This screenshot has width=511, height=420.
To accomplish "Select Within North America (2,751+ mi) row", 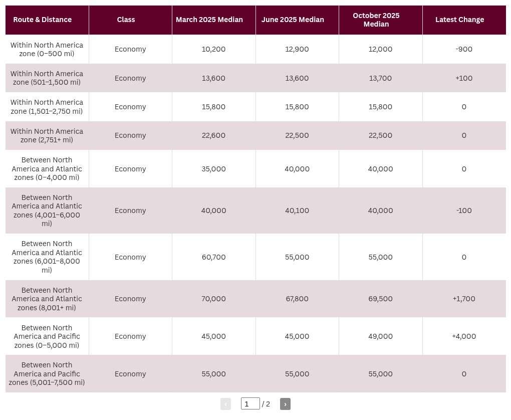I will (x=255, y=135).
